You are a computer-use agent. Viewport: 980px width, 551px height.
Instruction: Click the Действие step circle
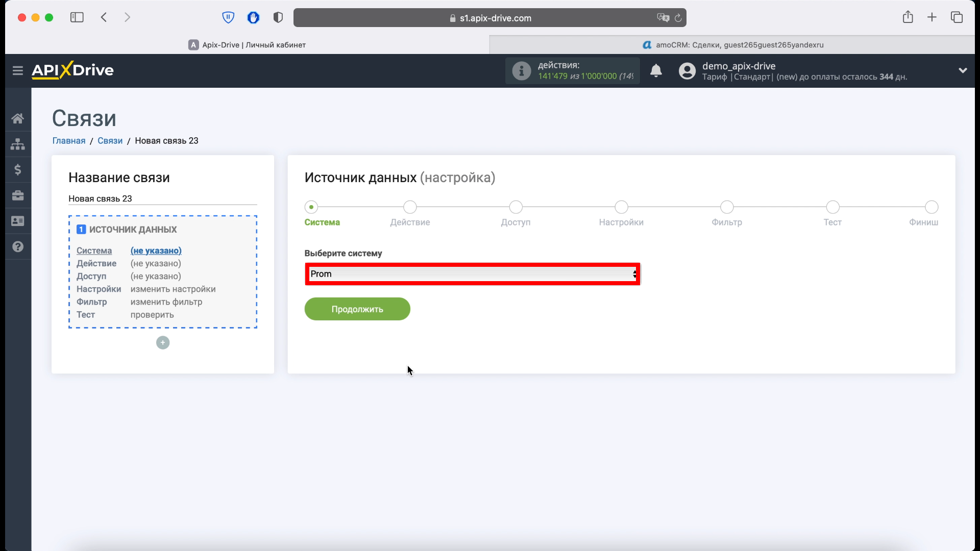pyautogui.click(x=410, y=207)
